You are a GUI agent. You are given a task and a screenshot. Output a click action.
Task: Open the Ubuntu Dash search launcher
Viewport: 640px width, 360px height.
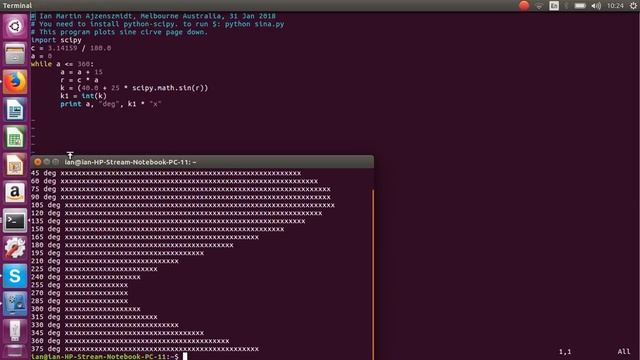[x=15, y=27]
